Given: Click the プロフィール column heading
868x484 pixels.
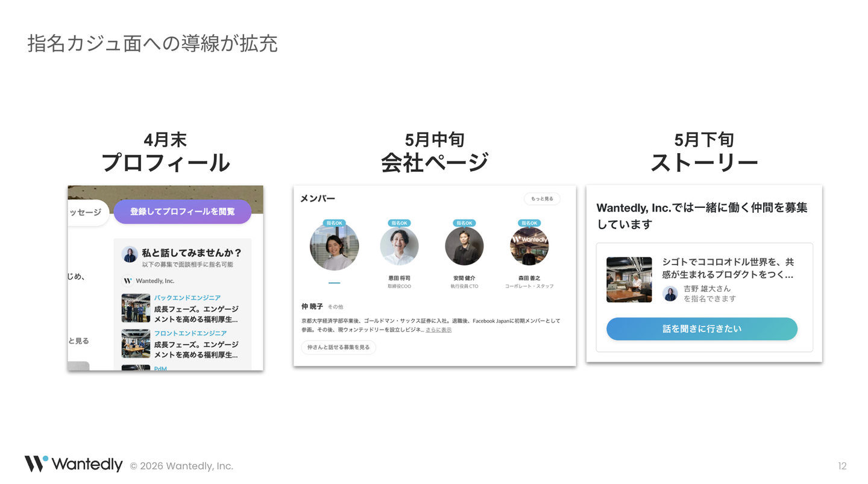Looking at the screenshot, I should 165,163.
